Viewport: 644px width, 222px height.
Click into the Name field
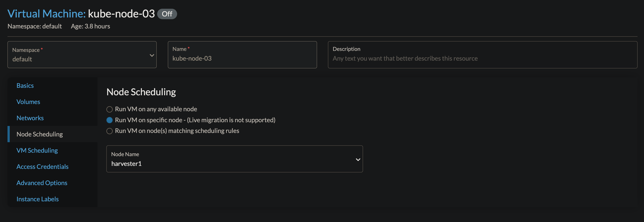242,58
